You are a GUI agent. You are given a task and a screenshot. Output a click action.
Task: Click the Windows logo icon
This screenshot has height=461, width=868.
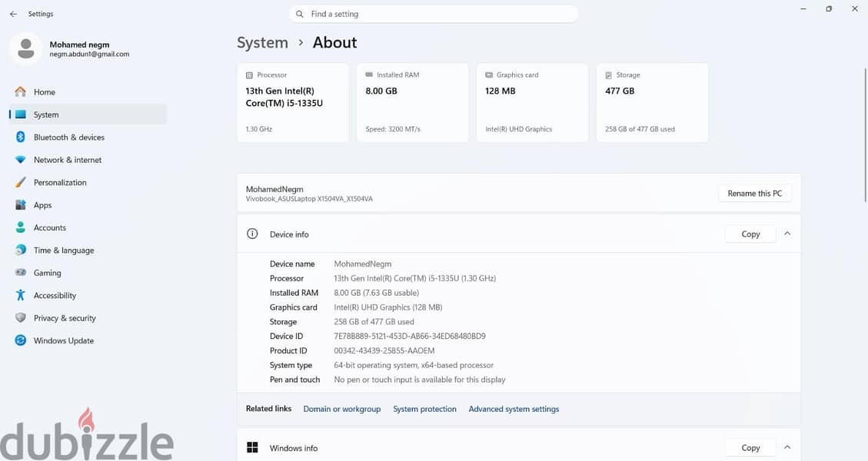[252, 447]
